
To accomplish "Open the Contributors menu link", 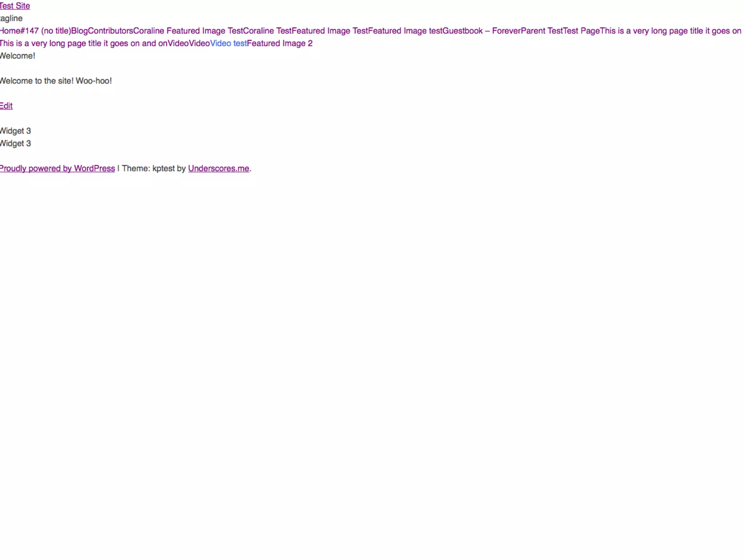I will tap(110, 31).
